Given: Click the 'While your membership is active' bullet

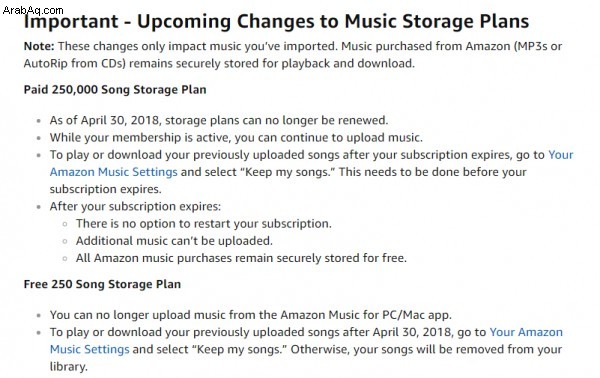Looking at the screenshot, I should coord(236,137).
